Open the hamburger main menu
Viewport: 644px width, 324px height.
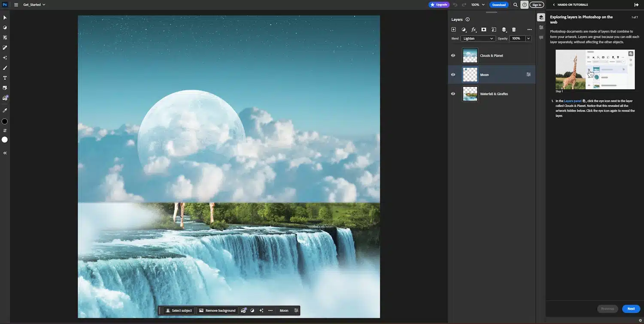[16, 5]
